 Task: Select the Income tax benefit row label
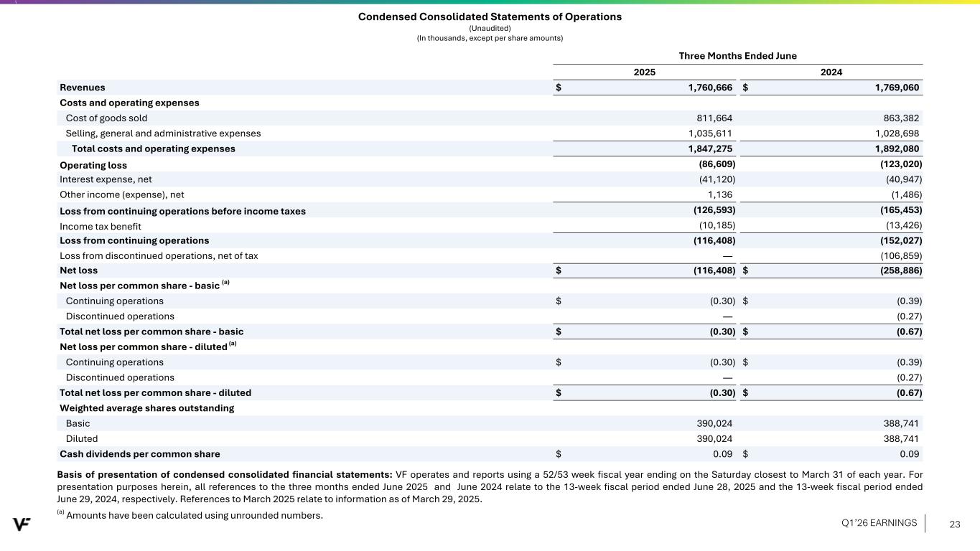click(101, 225)
